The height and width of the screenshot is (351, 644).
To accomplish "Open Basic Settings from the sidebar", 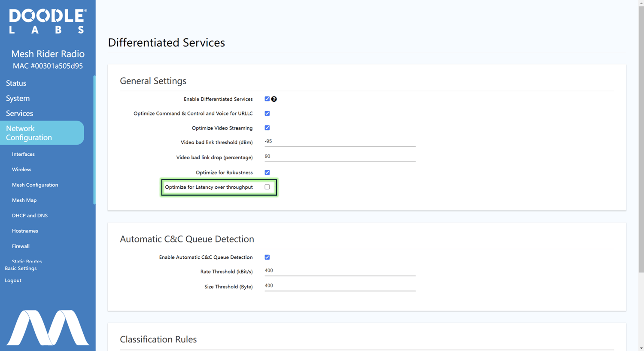I will 21,268.
